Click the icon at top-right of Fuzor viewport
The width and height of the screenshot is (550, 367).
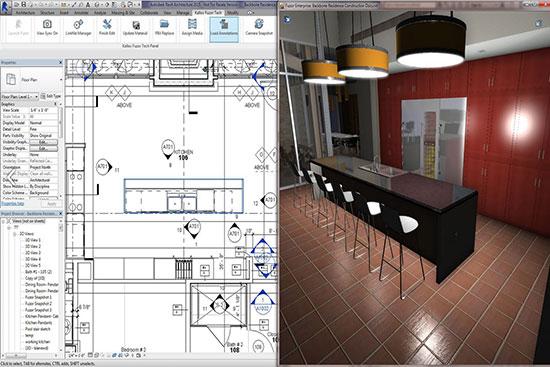coord(539,23)
